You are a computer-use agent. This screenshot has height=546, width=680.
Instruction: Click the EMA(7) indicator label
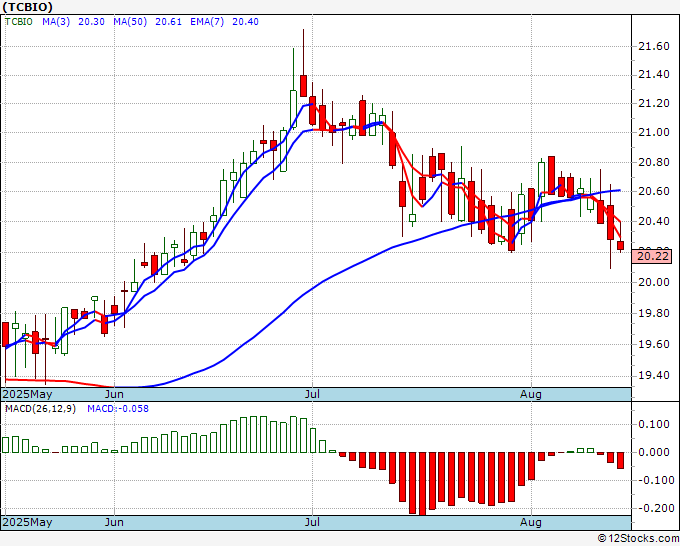tap(207, 21)
